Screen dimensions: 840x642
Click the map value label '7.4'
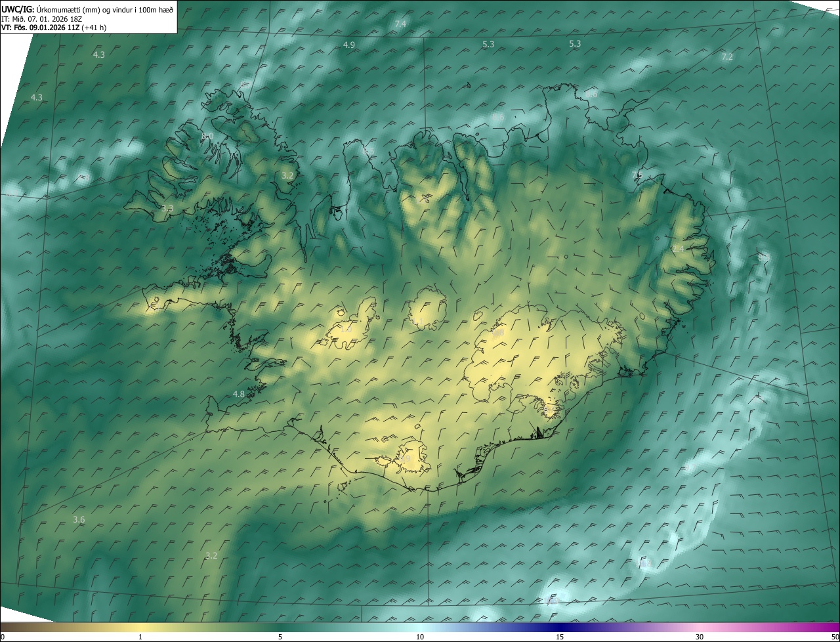point(400,24)
